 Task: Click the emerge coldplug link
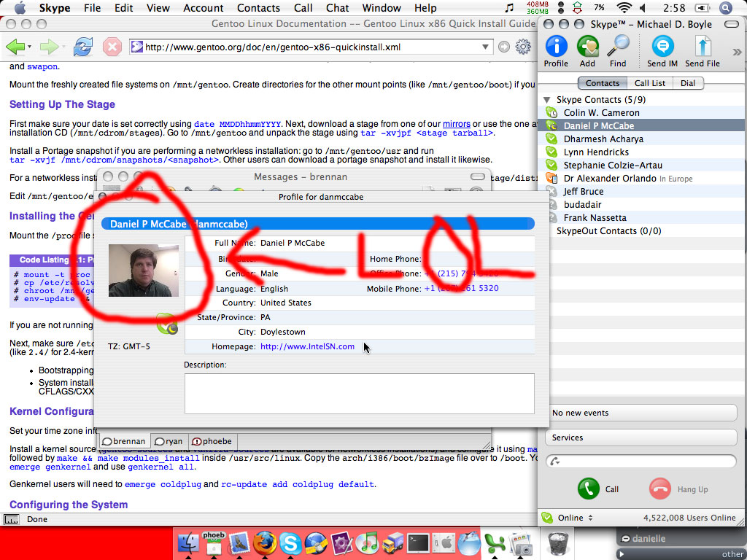163,484
